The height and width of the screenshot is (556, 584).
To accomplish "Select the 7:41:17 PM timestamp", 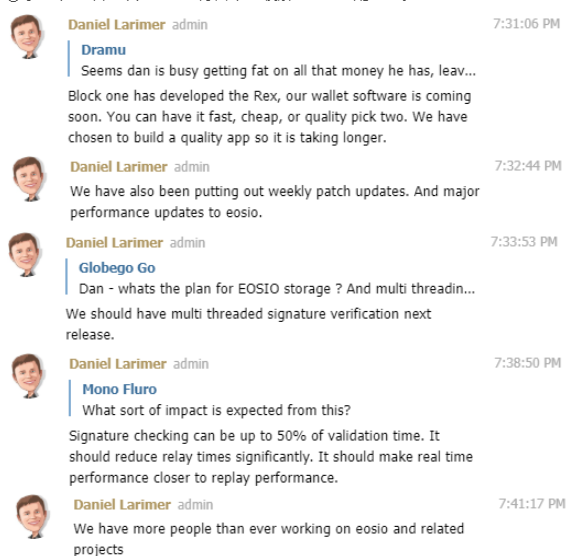I will (x=532, y=503).
